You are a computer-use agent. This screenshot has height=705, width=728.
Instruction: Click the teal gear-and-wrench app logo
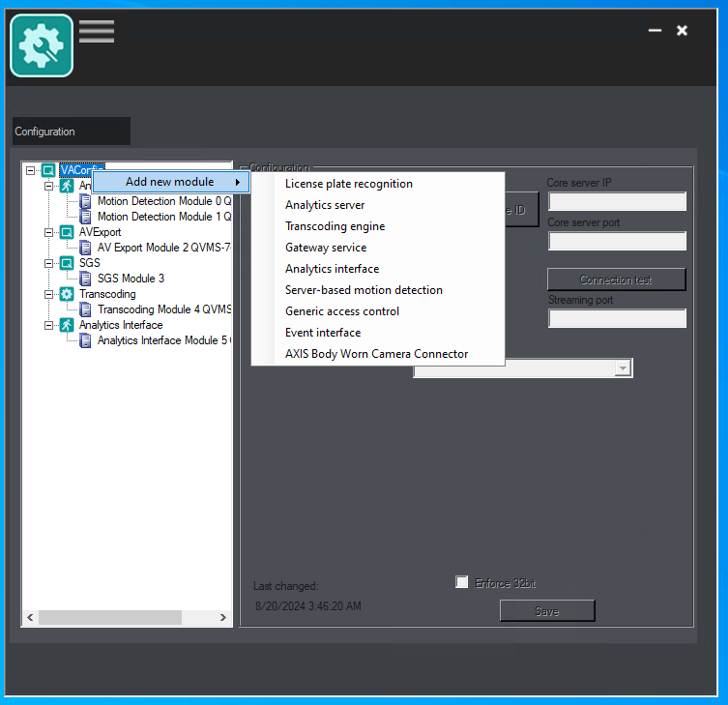(x=42, y=45)
